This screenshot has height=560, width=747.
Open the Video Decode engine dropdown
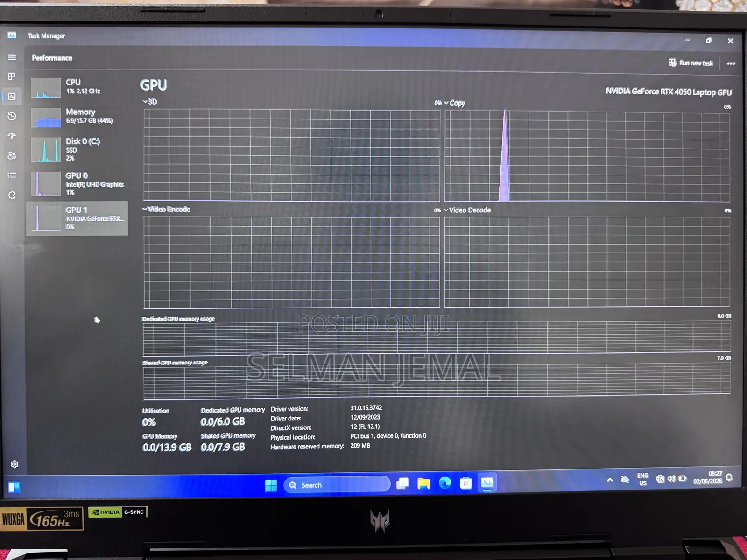tap(467, 210)
